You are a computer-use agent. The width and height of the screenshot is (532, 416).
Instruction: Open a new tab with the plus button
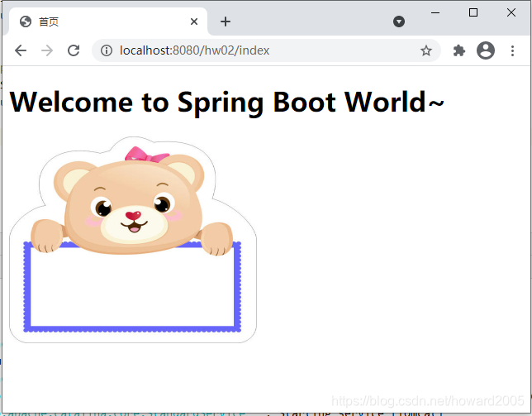pyautogui.click(x=226, y=22)
